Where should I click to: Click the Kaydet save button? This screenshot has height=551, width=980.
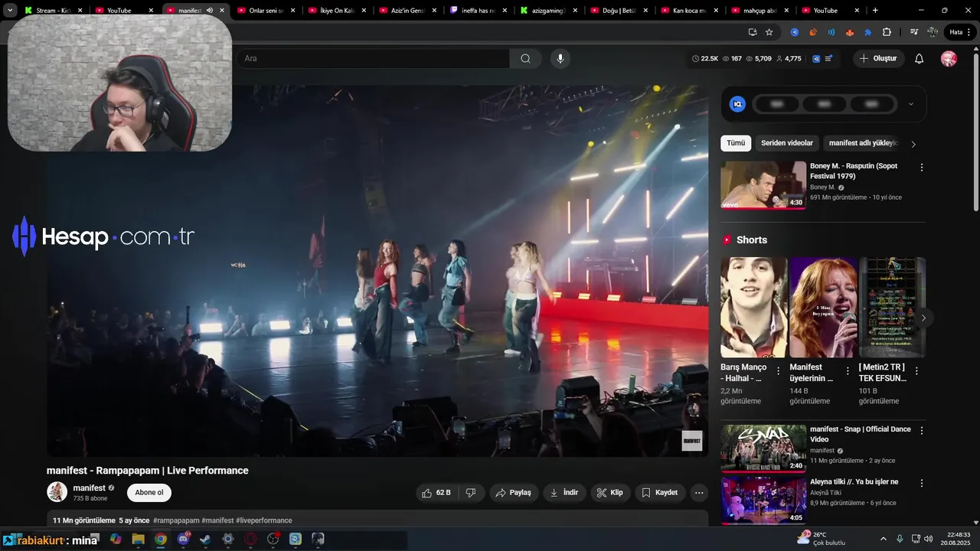[x=660, y=493]
